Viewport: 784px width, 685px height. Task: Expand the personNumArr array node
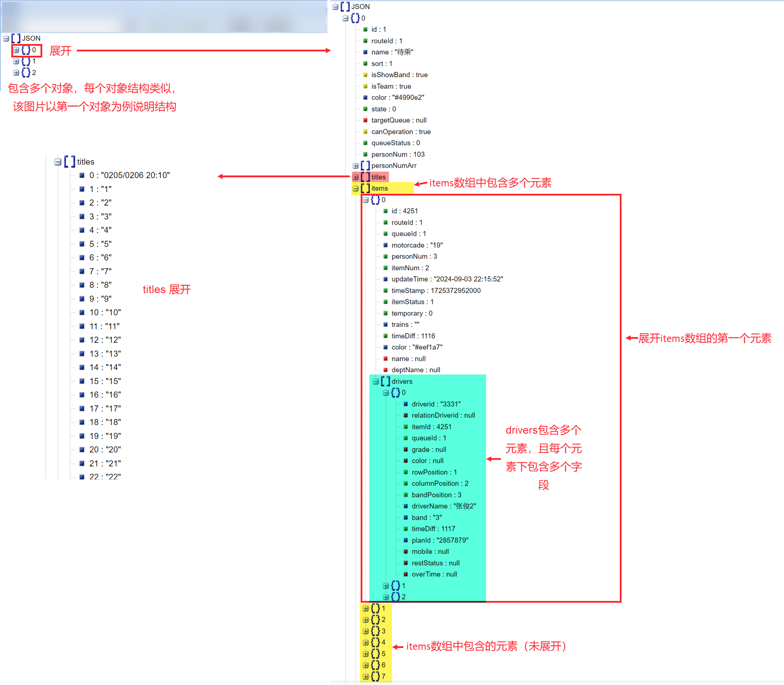(x=355, y=166)
